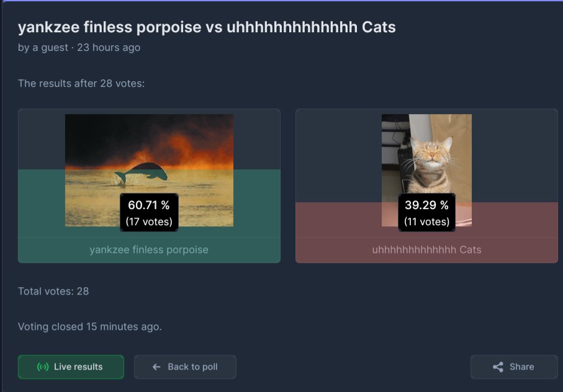Click the broadcast signal icon in Live results
The width and height of the screenshot is (563, 392).
(43, 367)
